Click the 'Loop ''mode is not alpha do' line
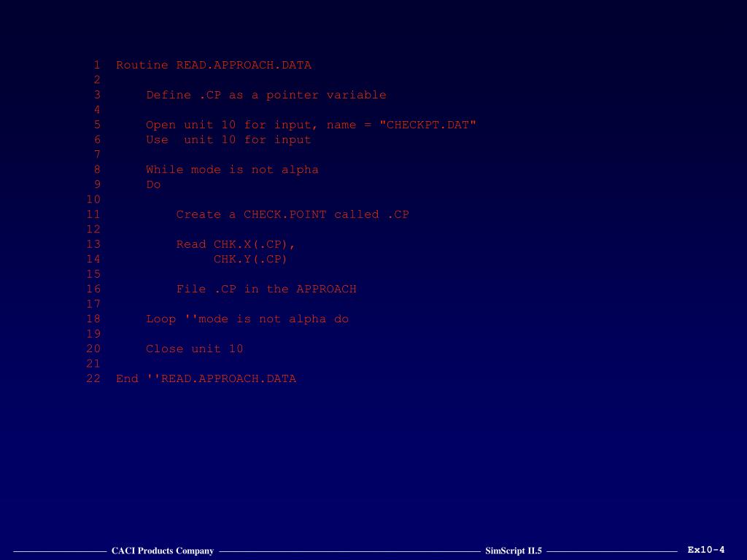The height and width of the screenshot is (560, 747). point(247,319)
